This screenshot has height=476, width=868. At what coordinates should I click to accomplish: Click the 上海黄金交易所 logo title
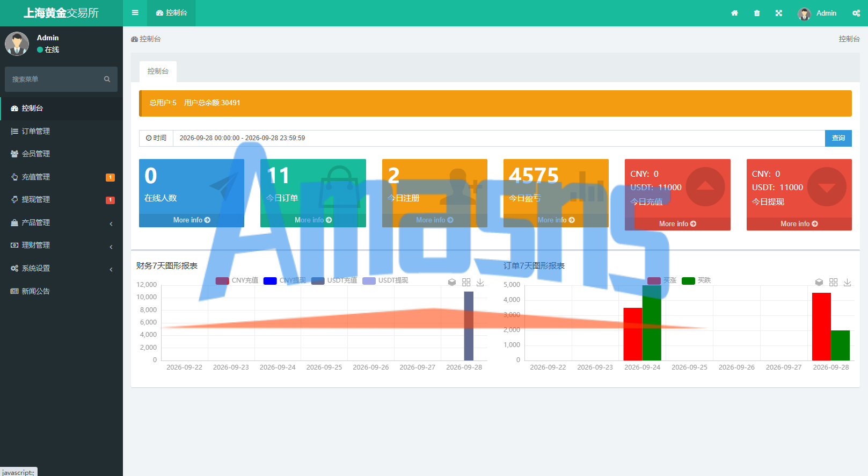pos(61,13)
